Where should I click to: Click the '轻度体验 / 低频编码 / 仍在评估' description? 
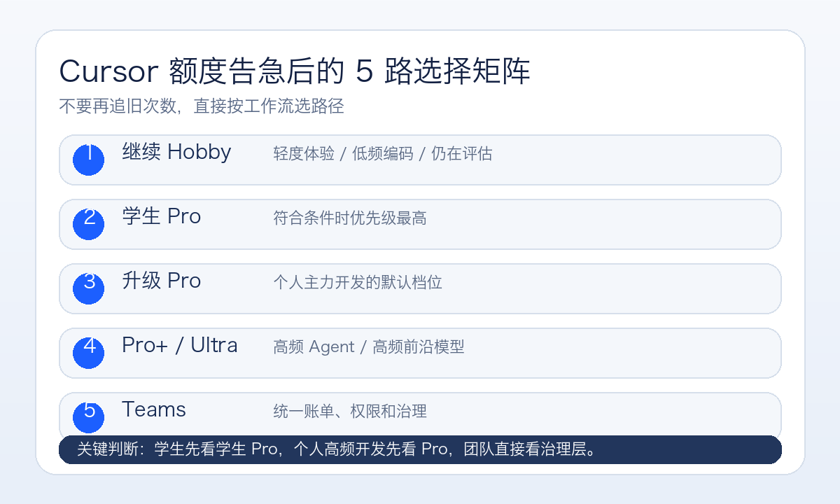(382, 154)
